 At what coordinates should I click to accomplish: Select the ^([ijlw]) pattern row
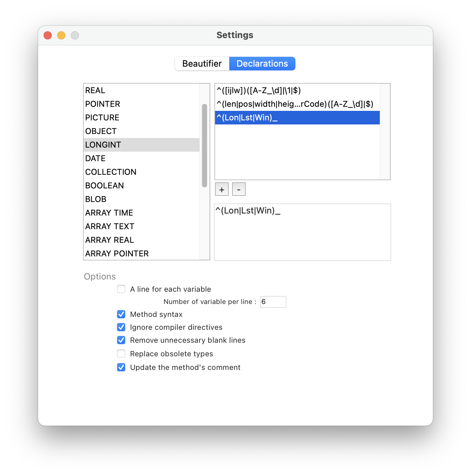tap(297, 90)
